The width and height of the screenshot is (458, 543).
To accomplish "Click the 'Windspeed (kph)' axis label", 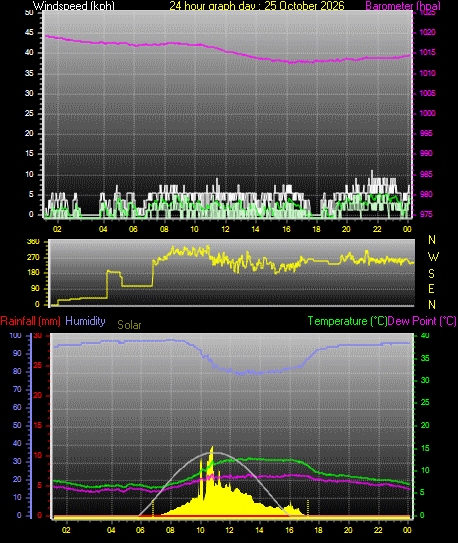I will tap(74, 6).
